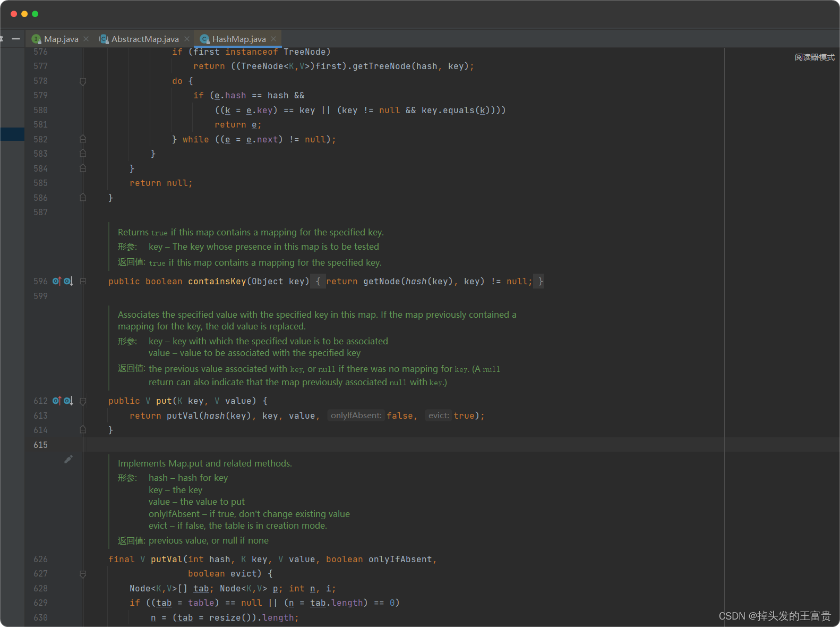The width and height of the screenshot is (840, 627).
Task: Click 'onlyIfAbsent – if true' doc parameter line
Action: 249,514
